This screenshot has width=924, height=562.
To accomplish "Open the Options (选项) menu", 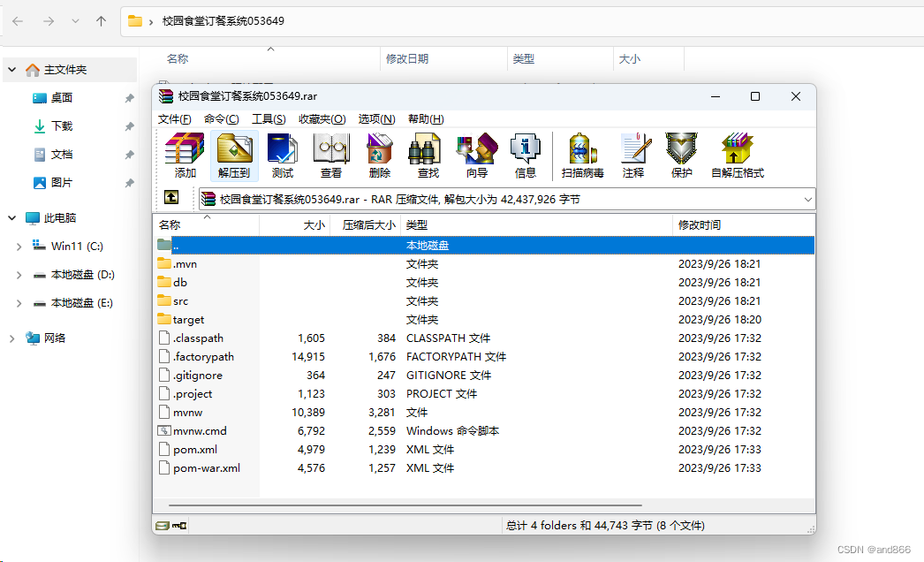I will [377, 119].
